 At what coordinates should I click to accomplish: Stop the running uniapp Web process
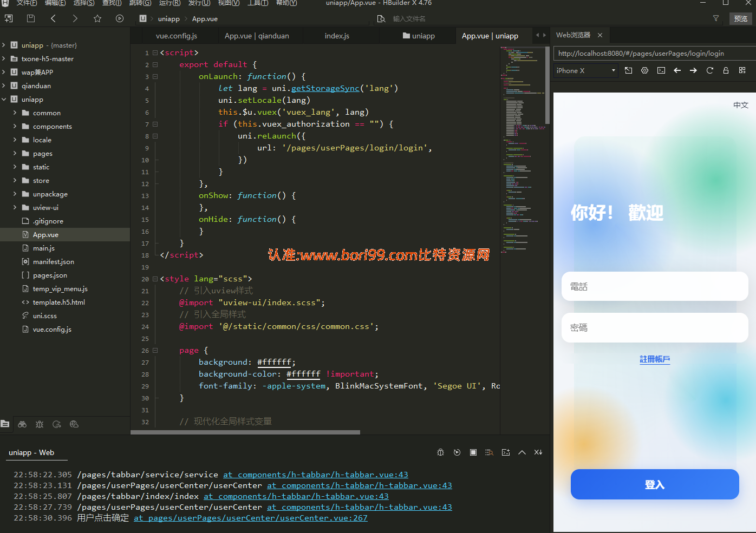coord(473,452)
